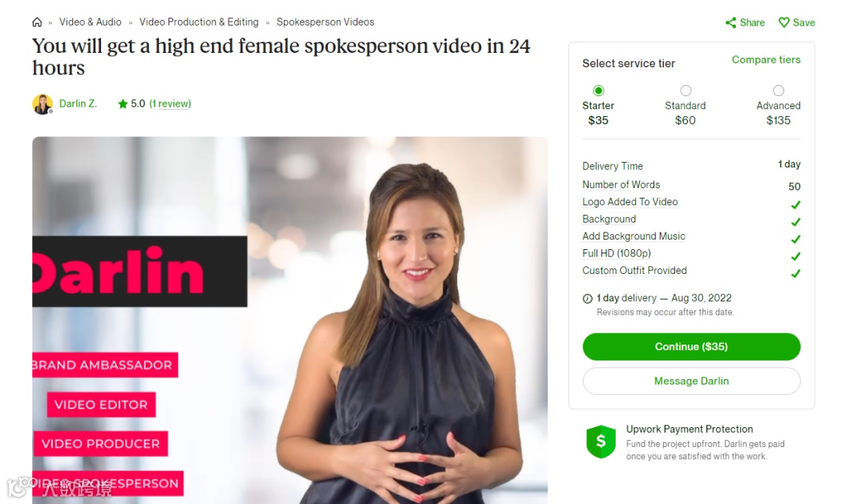Screen dimensions: 866x504
Task: Click the Share icon
Action: (730, 22)
